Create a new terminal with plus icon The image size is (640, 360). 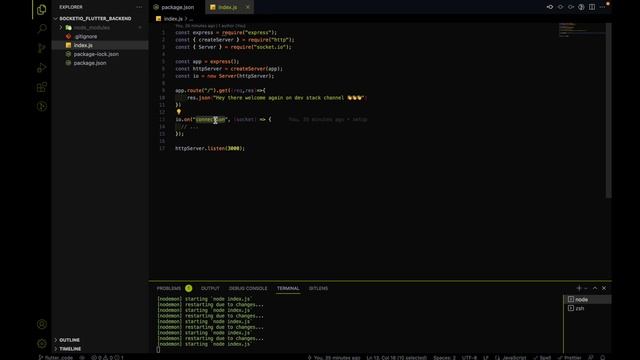(x=578, y=288)
